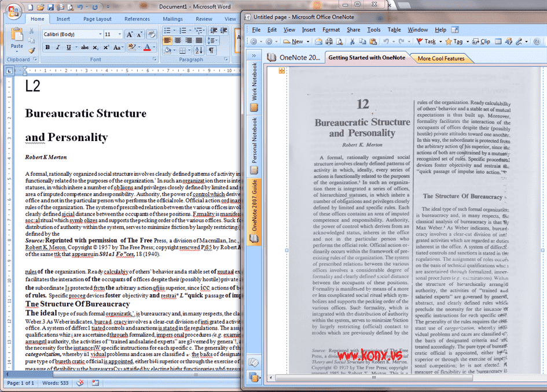Toggle Align Text Left in Word
The width and height of the screenshot is (547, 392).
[x=167, y=40]
